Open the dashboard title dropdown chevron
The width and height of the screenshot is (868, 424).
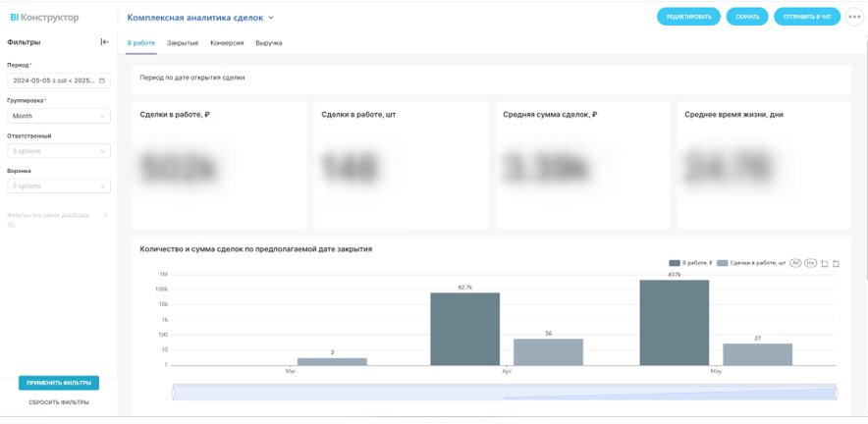271,17
